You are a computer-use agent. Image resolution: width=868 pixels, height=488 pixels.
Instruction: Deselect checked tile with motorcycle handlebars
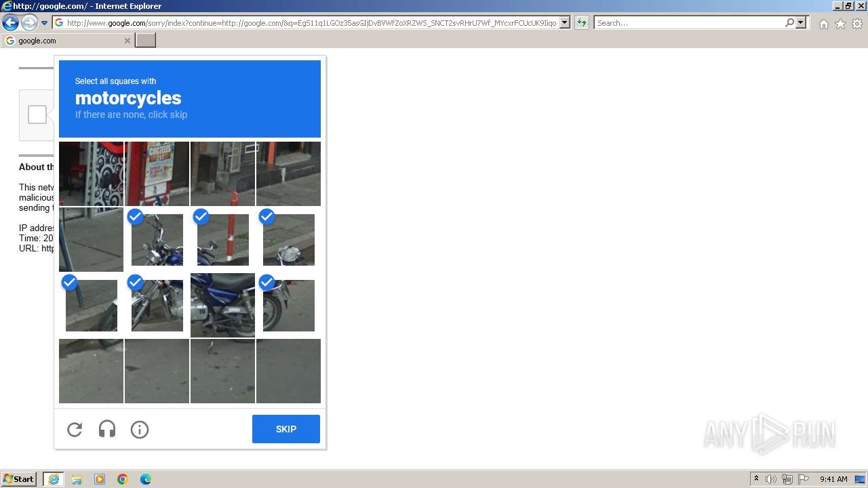tap(157, 239)
